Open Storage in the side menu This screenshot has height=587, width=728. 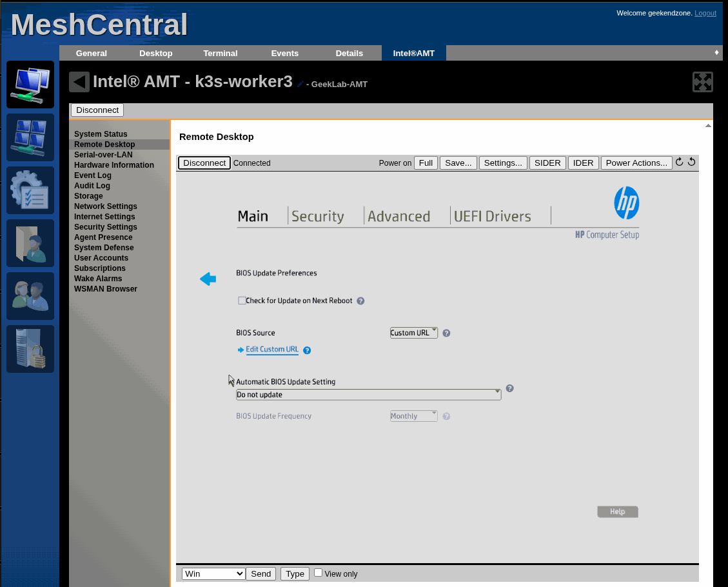(88, 196)
